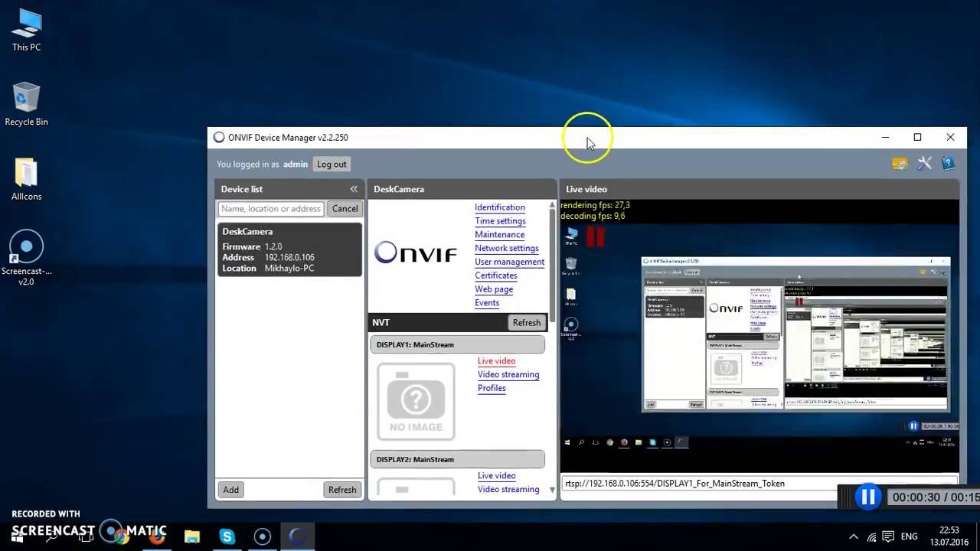
Task: Open the app settings wrench icon
Action: [x=924, y=163]
